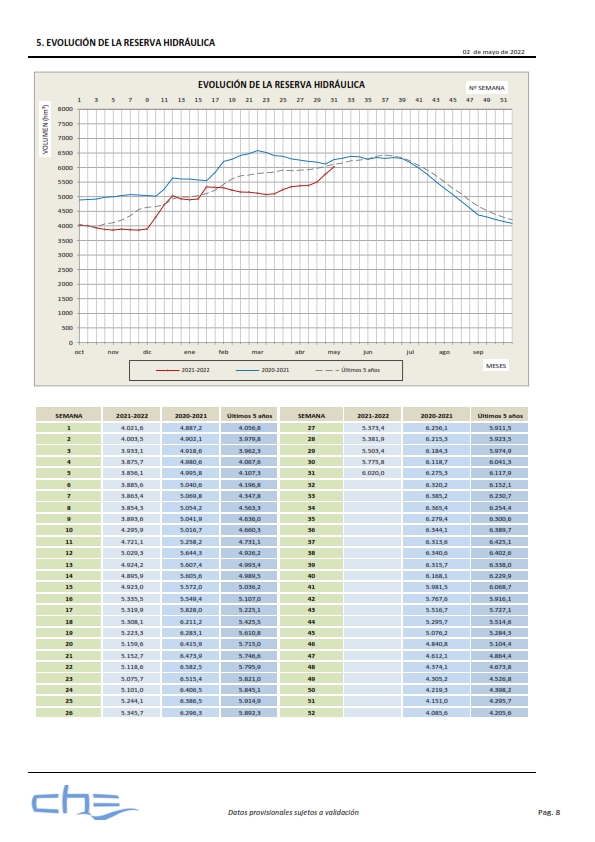
Task: Click the 'jun' month label on chart
Action: point(367,352)
